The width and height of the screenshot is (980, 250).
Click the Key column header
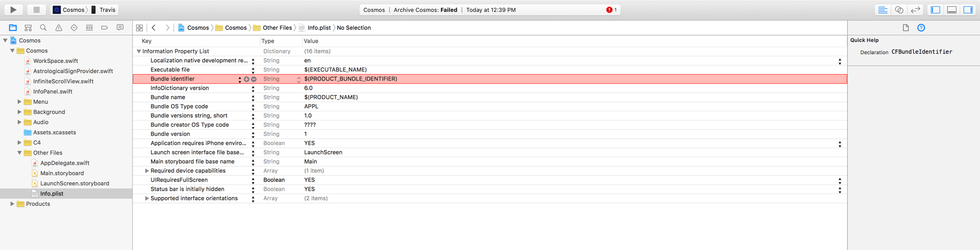coord(147,41)
